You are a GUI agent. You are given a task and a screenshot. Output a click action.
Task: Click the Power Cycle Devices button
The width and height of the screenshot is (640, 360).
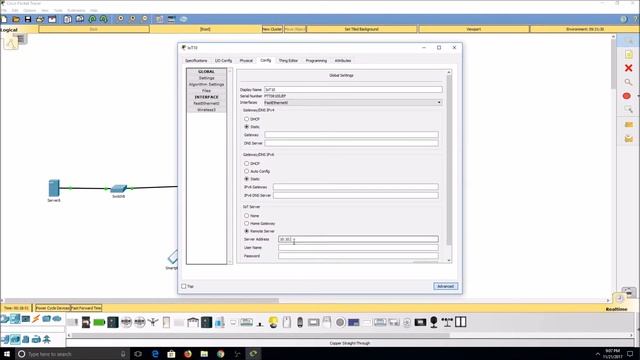click(x=53, y=308)
